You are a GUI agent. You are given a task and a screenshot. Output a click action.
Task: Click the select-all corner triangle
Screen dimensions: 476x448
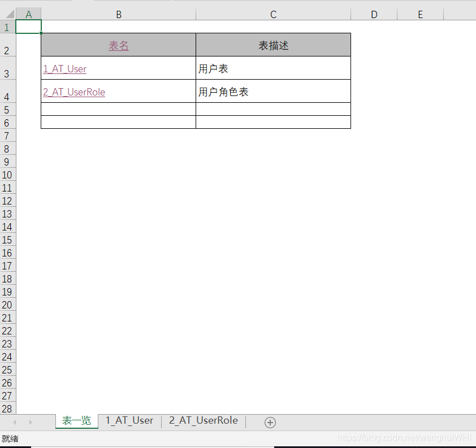(10, 14)
